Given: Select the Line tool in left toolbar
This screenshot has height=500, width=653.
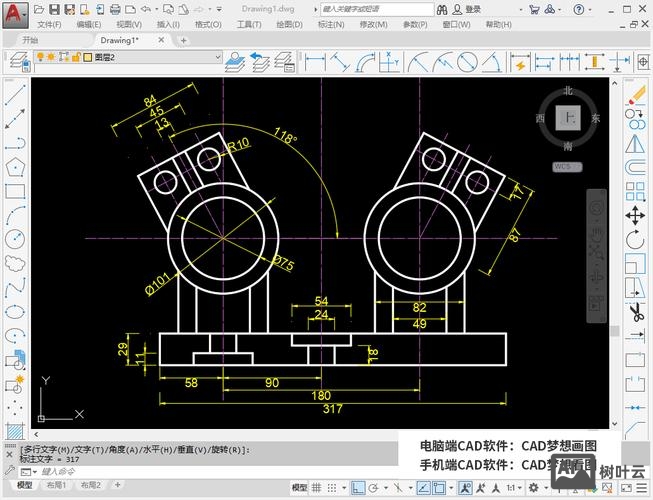Looking at the screenshot, I should coord(14,96).
